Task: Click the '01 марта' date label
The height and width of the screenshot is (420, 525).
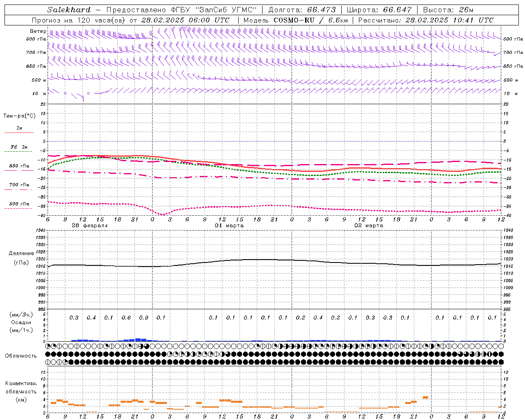Action: pos(229,226)
